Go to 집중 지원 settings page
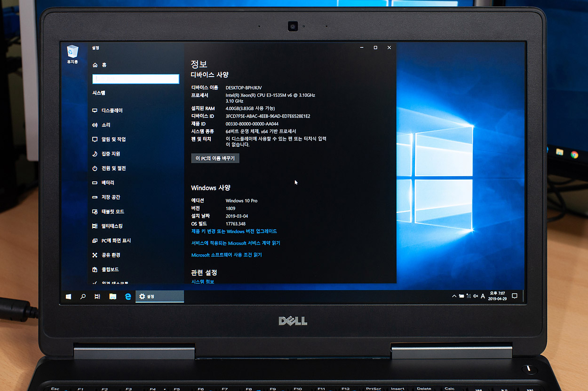This screenshot has height=391, width=588. click(111, 154)
